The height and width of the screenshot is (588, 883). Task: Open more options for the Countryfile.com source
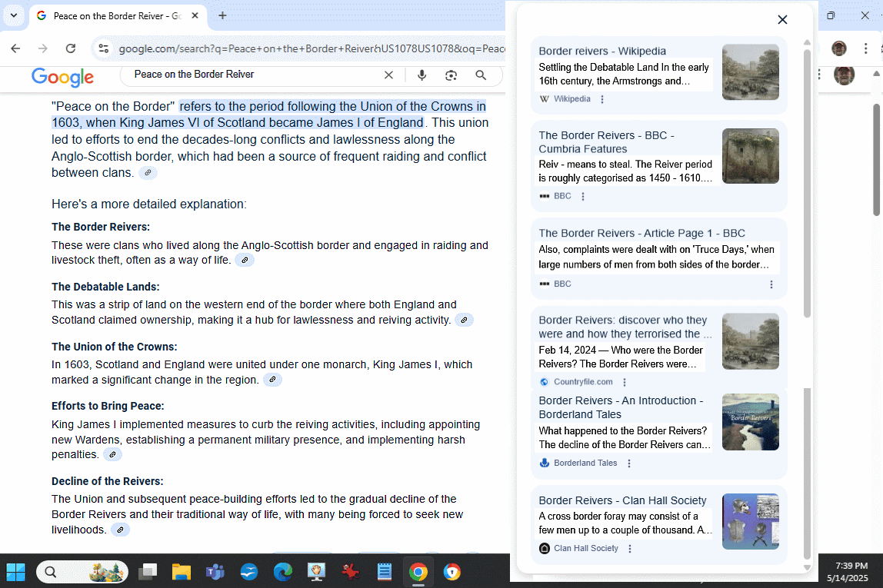tap(625, 382)
